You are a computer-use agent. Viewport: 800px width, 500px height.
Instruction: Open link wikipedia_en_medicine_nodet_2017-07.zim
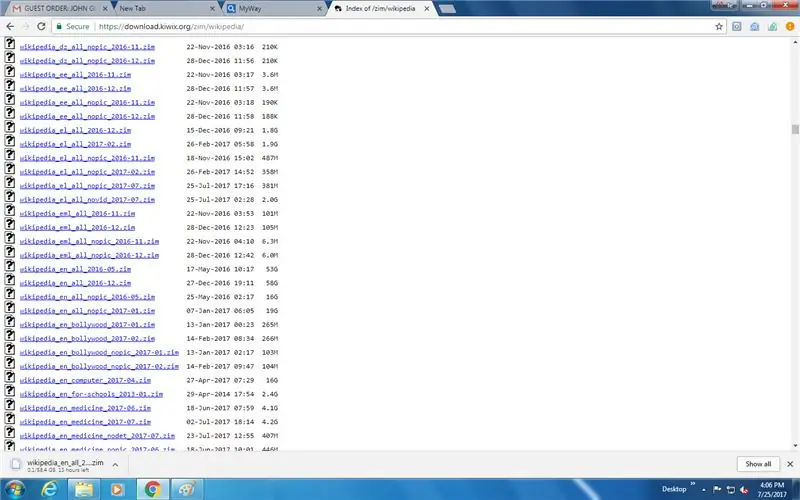pyautogui.click(x=97, y=436)
